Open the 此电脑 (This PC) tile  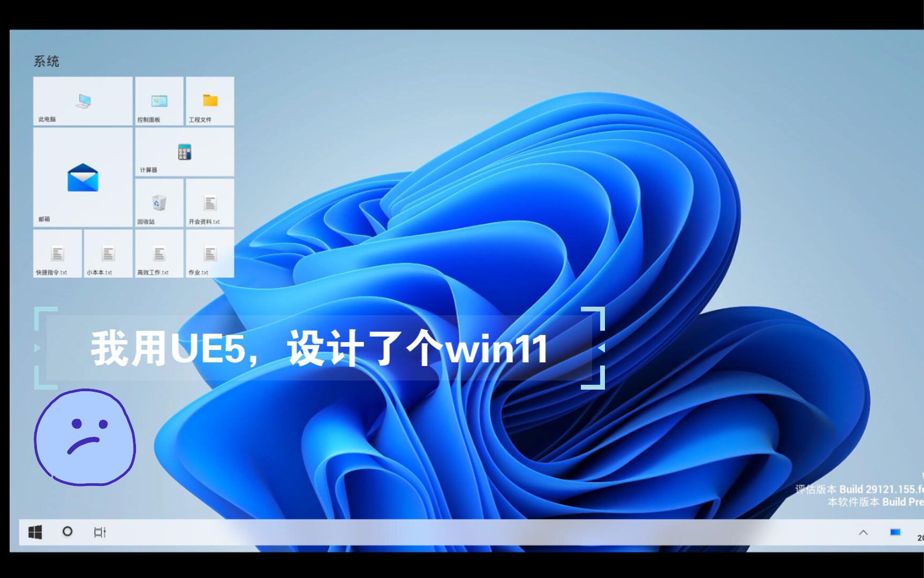[x=83, y=101]
